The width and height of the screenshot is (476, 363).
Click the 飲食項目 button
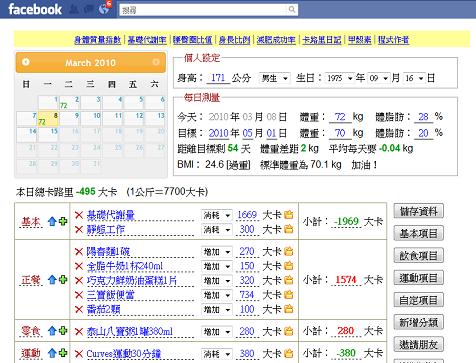click(419, 256)
